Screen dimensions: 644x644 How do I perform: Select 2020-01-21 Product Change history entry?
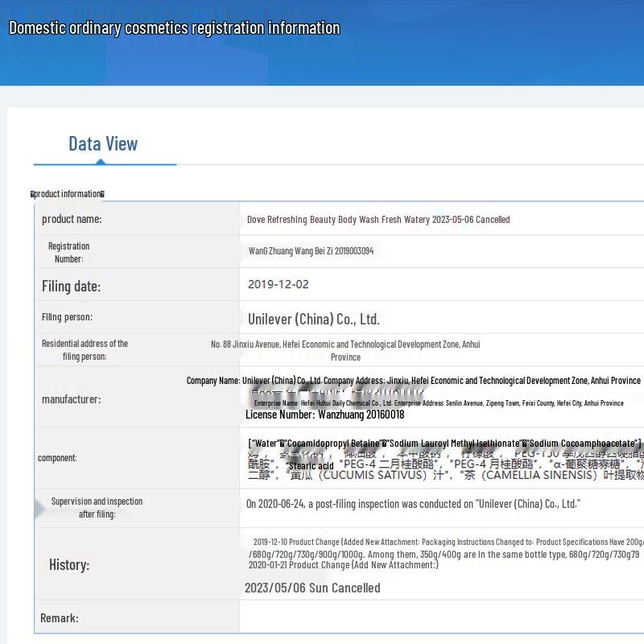point(344,565)
